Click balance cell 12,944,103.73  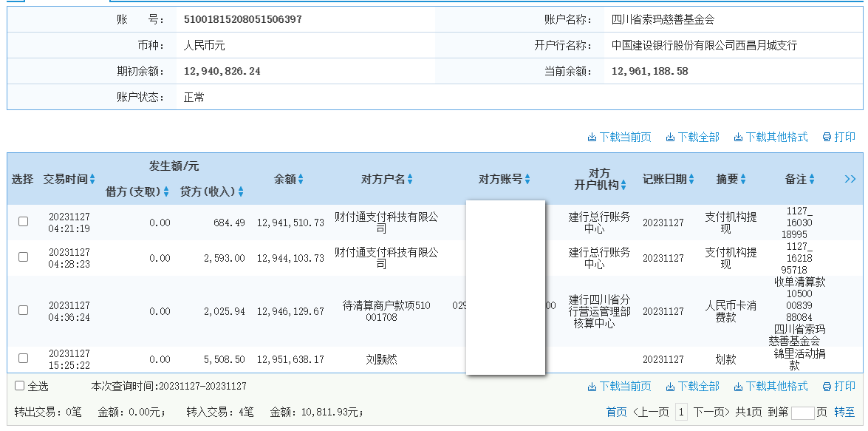[290, 258]
